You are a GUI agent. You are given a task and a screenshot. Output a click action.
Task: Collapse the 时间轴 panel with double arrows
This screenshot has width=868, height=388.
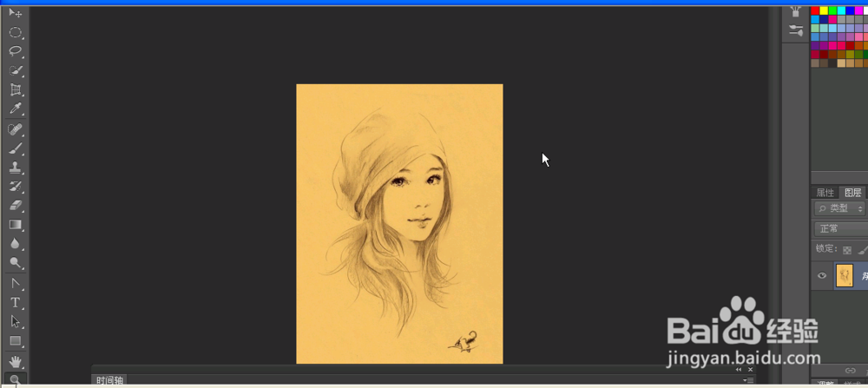(x=739, y=369)
